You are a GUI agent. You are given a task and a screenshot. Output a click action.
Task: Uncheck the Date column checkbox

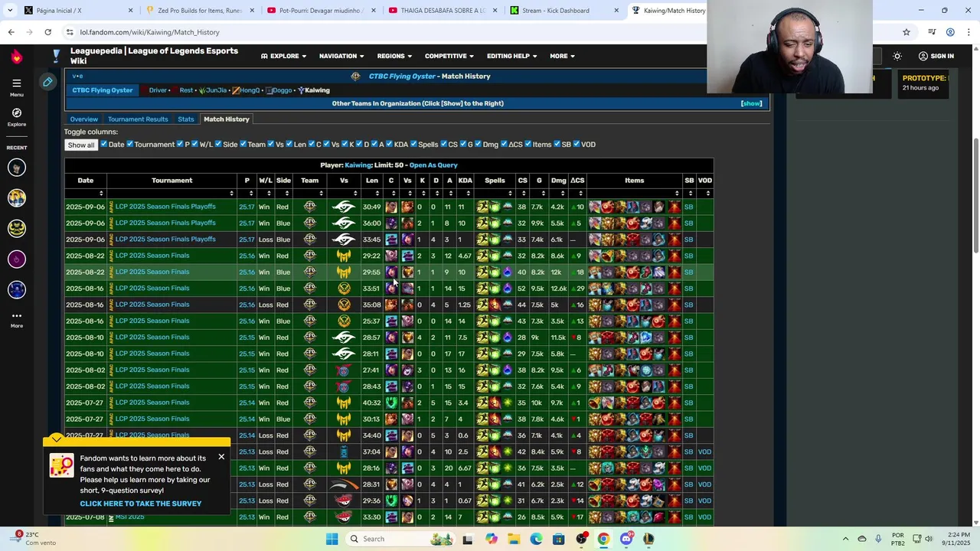(103, 144)
